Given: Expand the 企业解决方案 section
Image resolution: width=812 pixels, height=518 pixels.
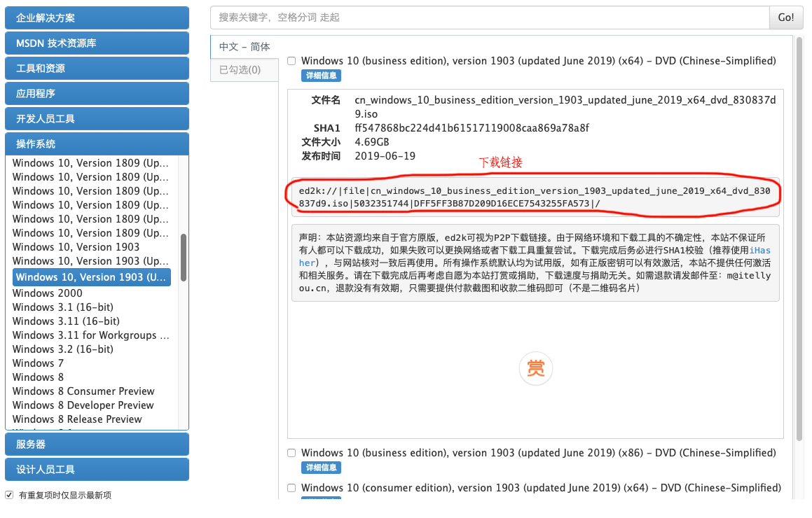Looking at the screenshot, I should (97, 18).
